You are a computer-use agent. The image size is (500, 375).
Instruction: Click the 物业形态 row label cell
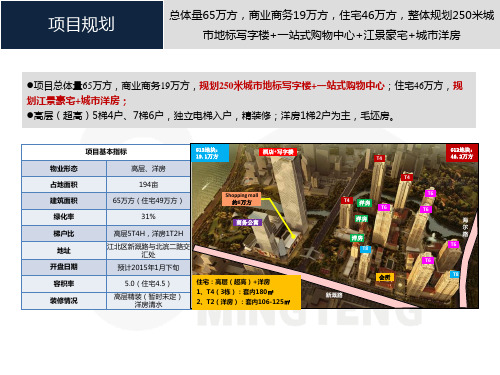pos(64,169)
